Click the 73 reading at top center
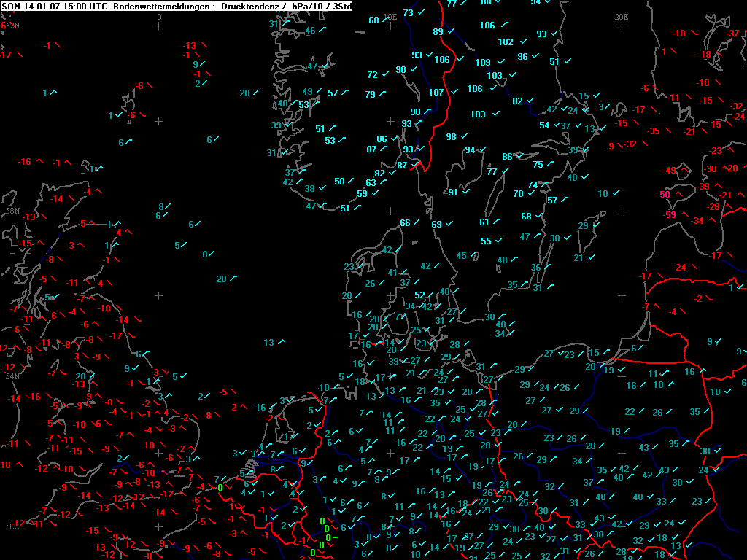747x560 pixels. tap(409, 13)
